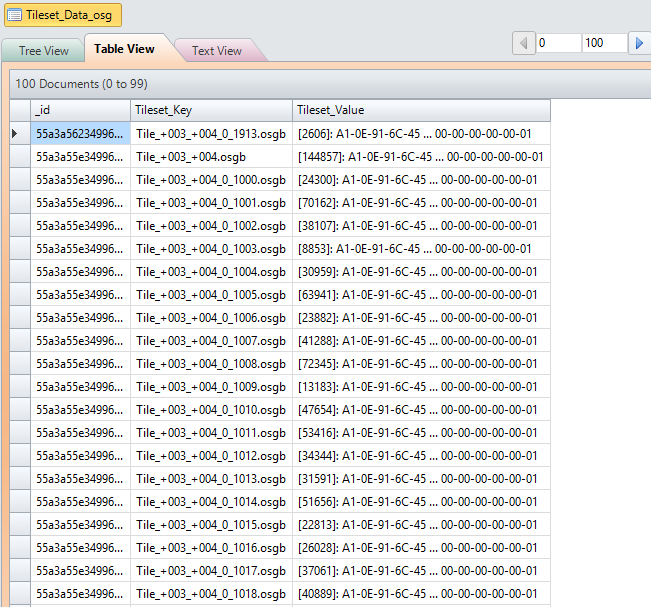Image resolution: width=651 pixels, height=607 pixels.
Task: Click the value cell starting with [38107]
Action: point(422,226)
